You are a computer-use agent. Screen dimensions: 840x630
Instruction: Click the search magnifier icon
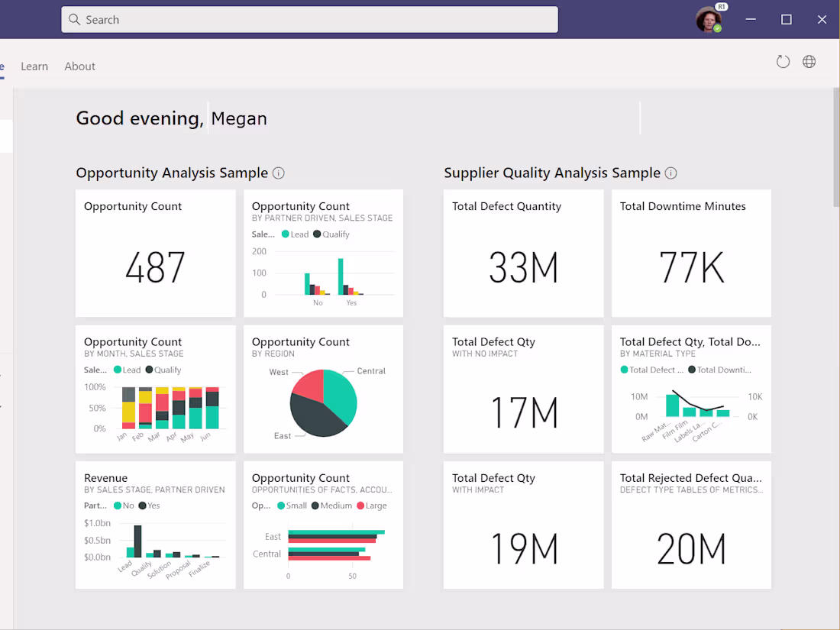(x=74, y=19)
